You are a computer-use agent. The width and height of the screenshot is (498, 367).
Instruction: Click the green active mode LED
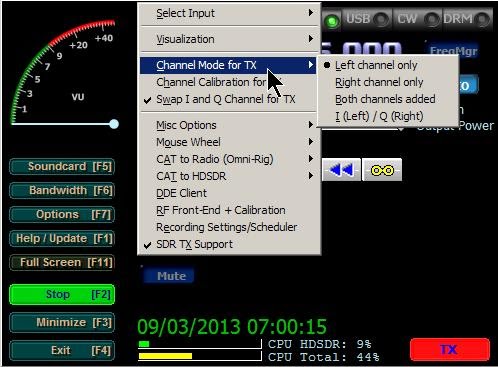tap(332, 21)
